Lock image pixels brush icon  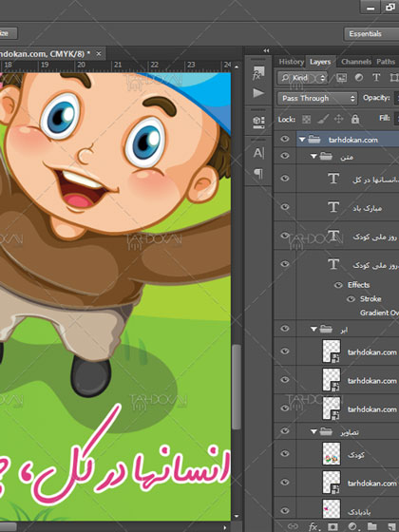pyautogui.click(x=323, y=119)
